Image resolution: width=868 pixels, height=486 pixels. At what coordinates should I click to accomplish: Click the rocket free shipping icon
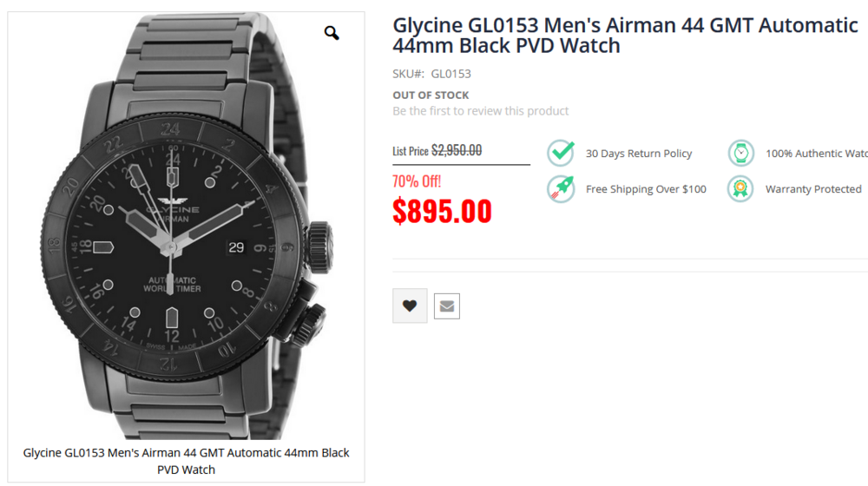(561, 188)
